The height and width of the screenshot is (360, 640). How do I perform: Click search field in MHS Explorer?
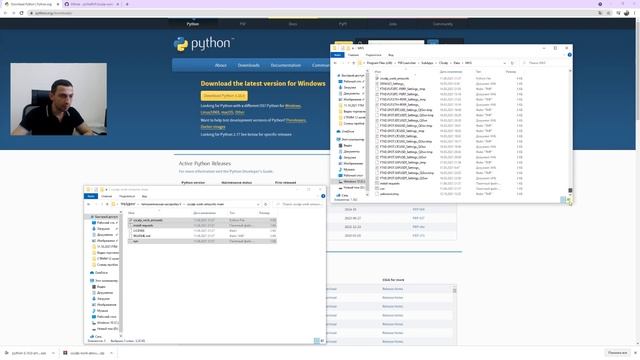[x=546, y=63]
